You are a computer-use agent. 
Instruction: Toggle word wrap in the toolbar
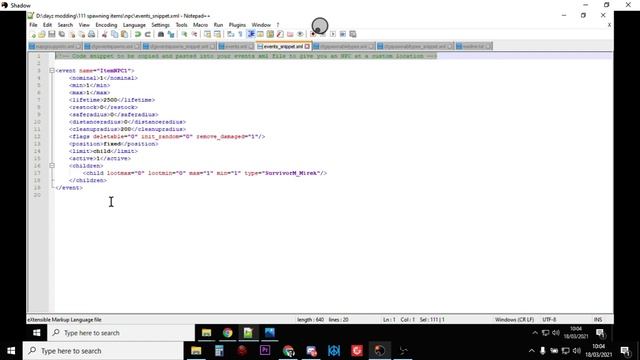click(231, 34)
